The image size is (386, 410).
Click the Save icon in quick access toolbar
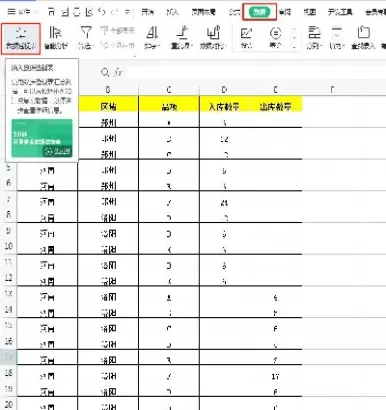(51, 12)
